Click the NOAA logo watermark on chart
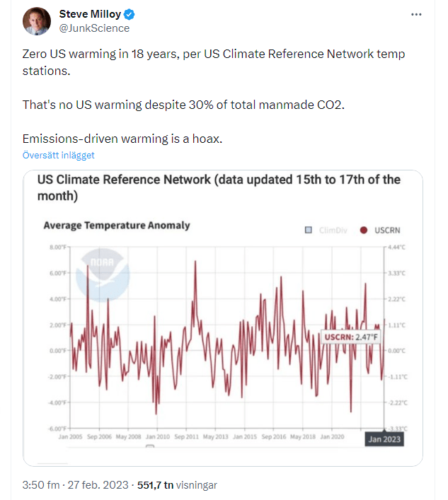Image resolution: width=448 pixels, height=500 pixels. 103,277
